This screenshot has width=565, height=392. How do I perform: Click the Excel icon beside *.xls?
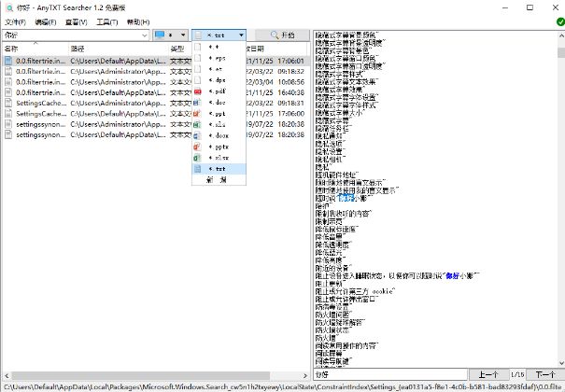coord(197,124)
